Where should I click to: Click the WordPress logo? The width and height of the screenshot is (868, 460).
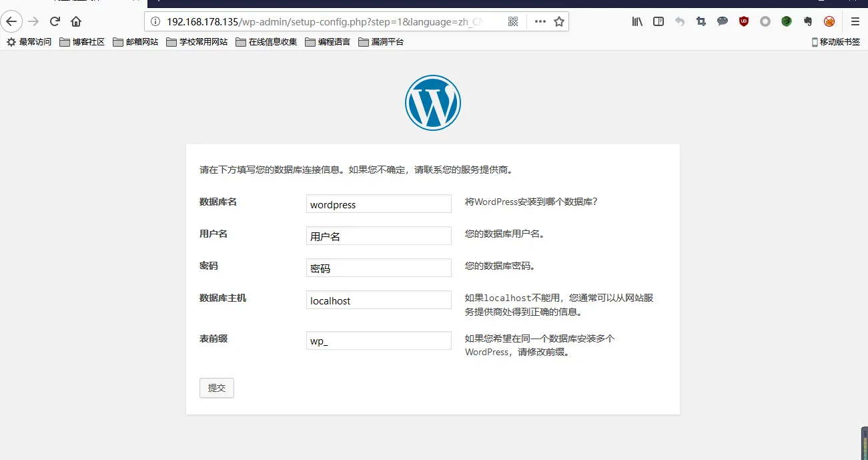point(433,103)
